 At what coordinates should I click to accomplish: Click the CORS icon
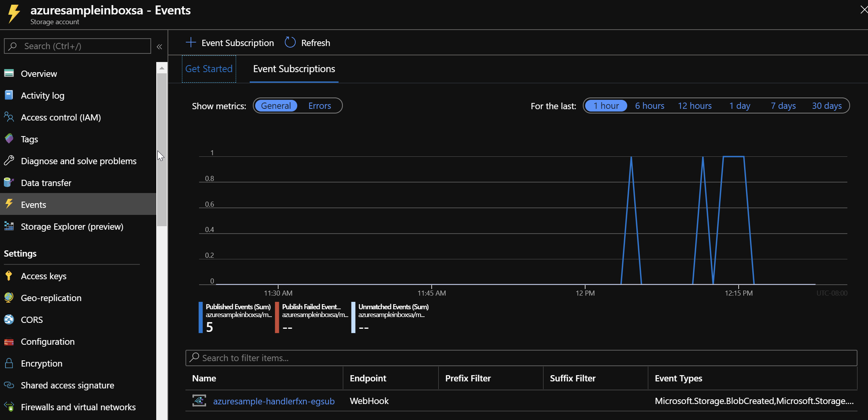9,319
